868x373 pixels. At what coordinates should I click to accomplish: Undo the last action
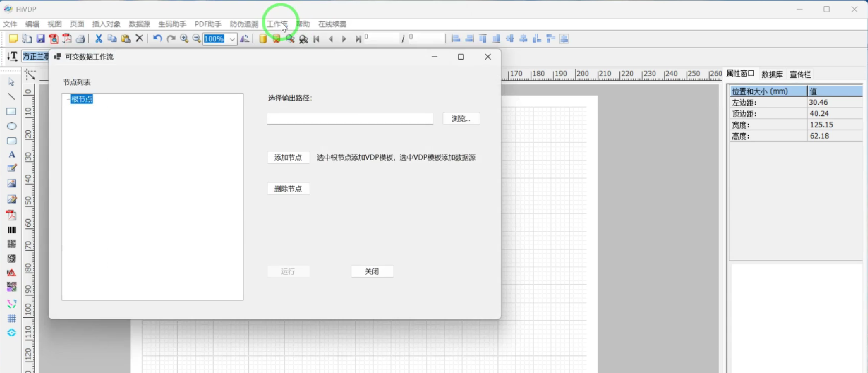click(157, 38)
